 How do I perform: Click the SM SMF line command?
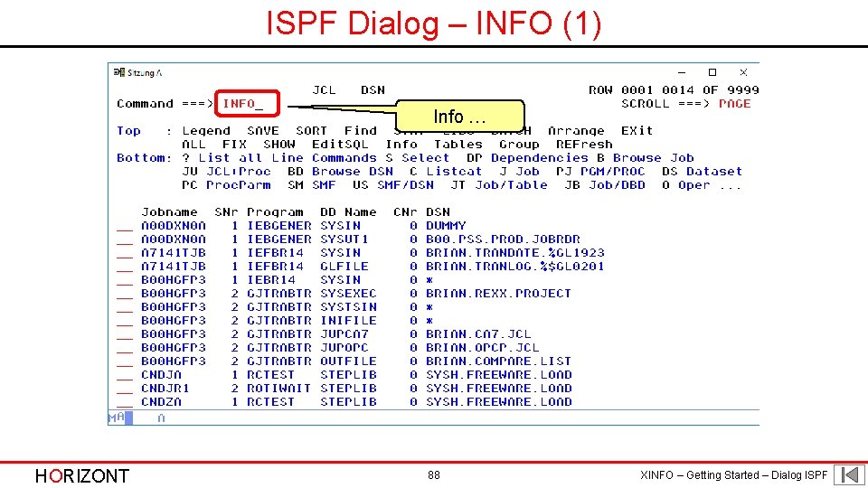point(312,185)
